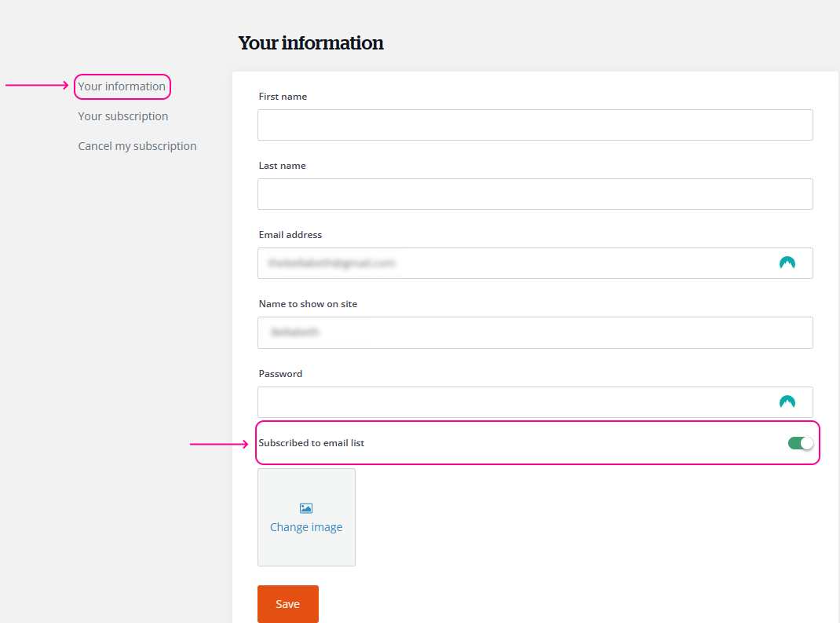Click the Password label above the field
Image resolution: width=840 pixels, height=623 pixels.
pos(280,374)
